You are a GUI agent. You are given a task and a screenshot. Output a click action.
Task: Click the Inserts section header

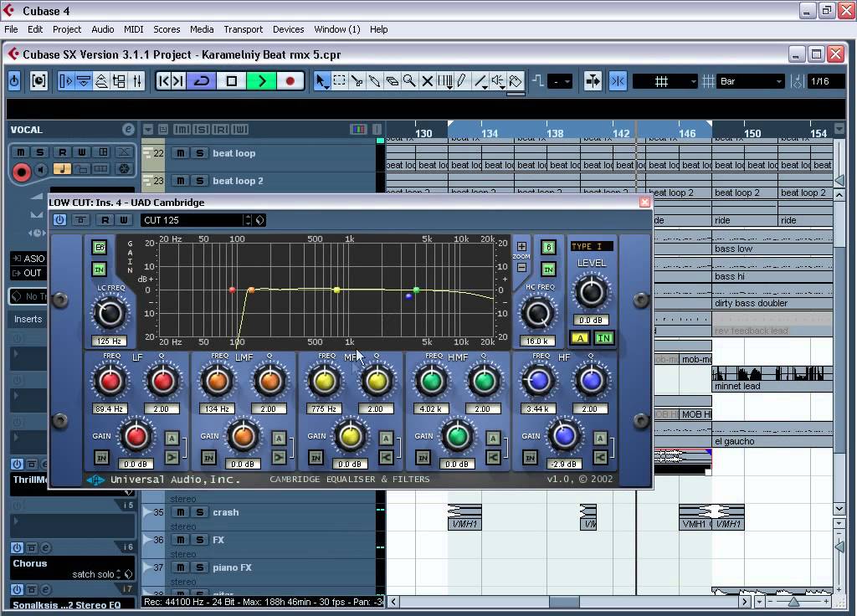point(28,319)
